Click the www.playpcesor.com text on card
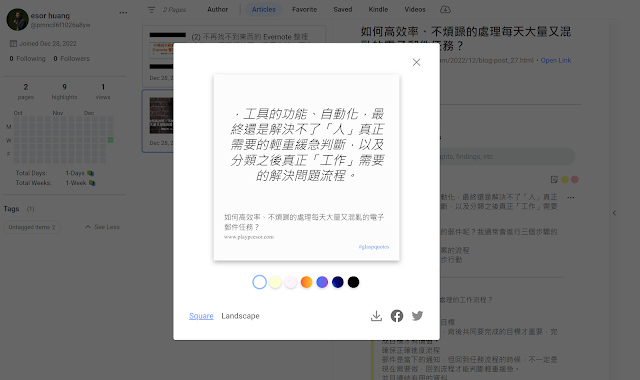Image resolution: width=640 pixels, height=380 pixels. pos(249,237)
